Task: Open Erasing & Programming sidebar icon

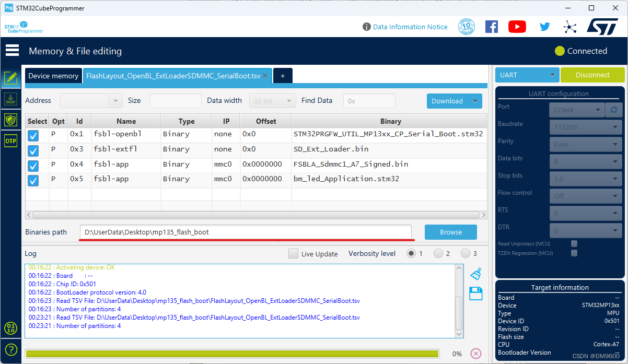Action: point(10,99)
